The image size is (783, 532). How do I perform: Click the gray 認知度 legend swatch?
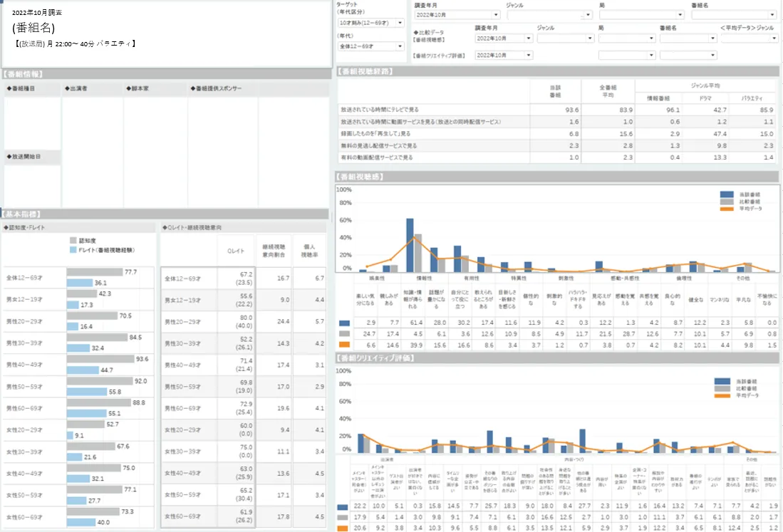(x=73, y=241)
